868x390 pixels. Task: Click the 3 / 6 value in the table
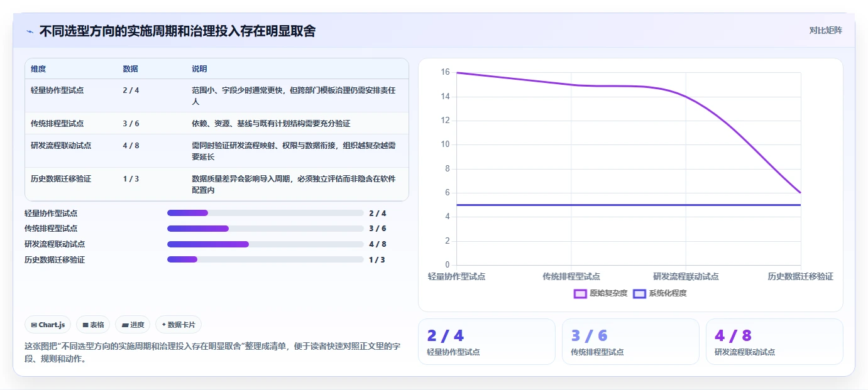tap(131, 124)
